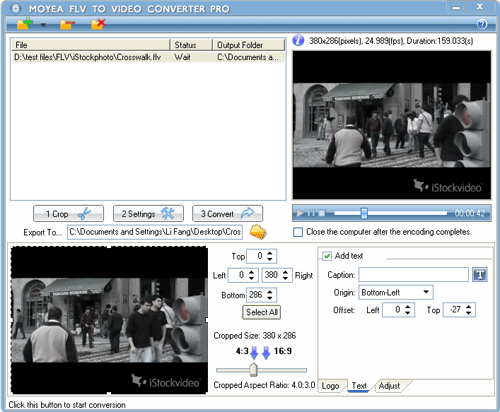Viewport: 500px width, 412px height.
Task: Click the arrow icon on Convert button
Action: pos(248,213)
